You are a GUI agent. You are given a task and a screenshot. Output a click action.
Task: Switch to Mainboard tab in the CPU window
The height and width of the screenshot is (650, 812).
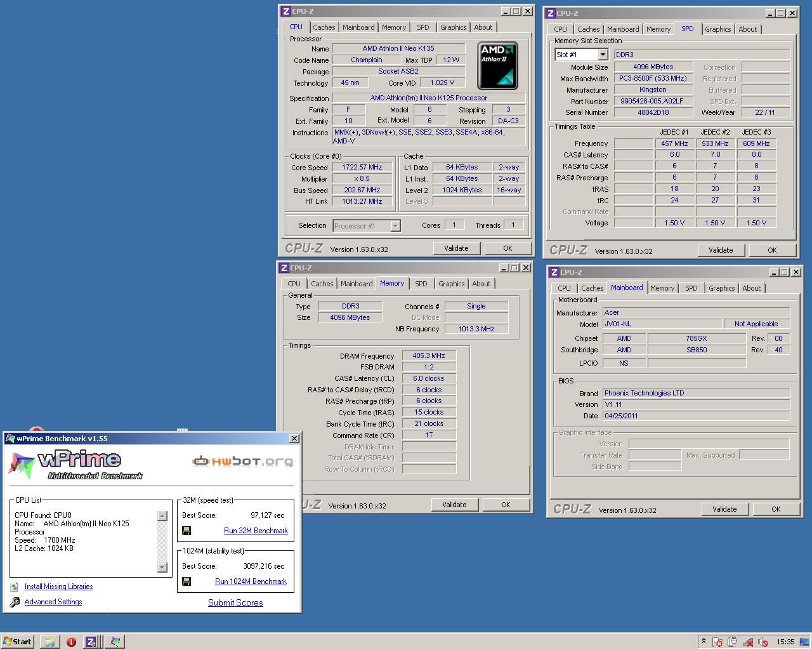(358, 27)
